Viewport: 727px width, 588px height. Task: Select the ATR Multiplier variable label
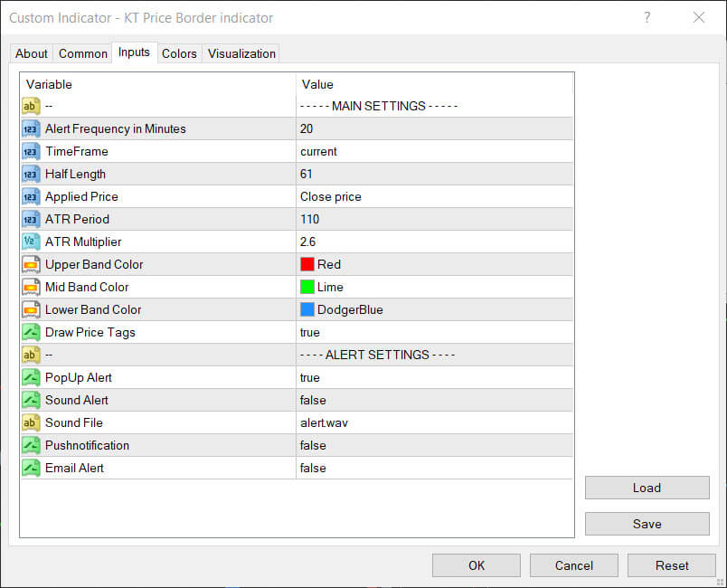(x=83, y=242)
